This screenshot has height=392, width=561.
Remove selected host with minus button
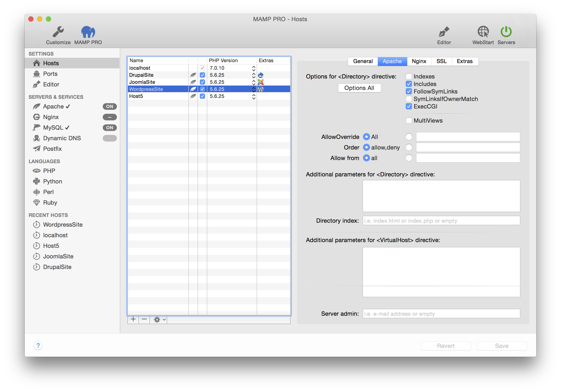tap(144, 319)
